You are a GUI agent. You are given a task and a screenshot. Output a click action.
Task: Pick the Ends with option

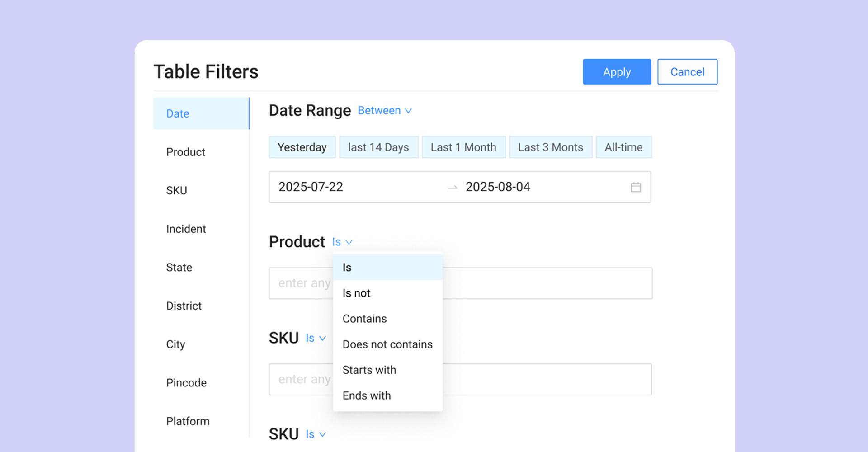(387, 395)
